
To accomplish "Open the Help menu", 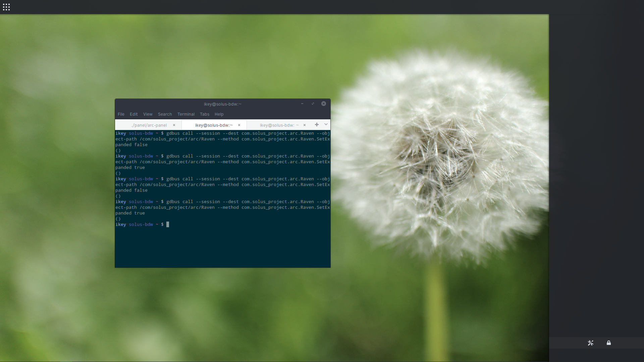I will [x=219, y=114].
